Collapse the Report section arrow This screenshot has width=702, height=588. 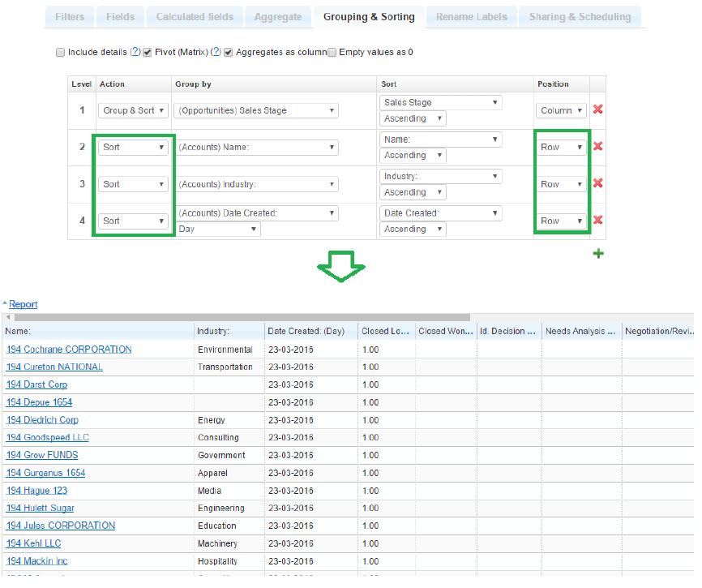click(5, 304)
